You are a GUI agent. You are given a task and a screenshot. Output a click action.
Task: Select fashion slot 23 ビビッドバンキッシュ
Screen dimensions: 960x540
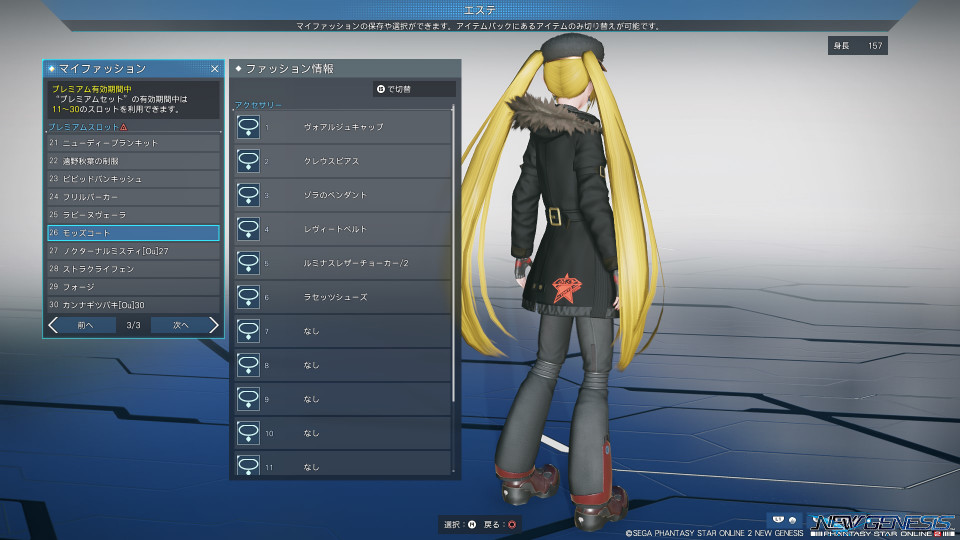[x=133, y=179]
